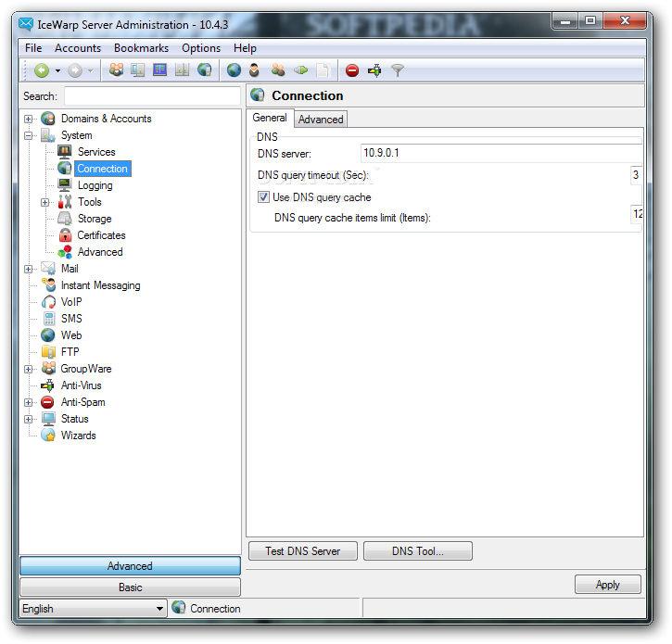Click the SMS icon in tree
The image size is (672, 644).
click(49, 319)
